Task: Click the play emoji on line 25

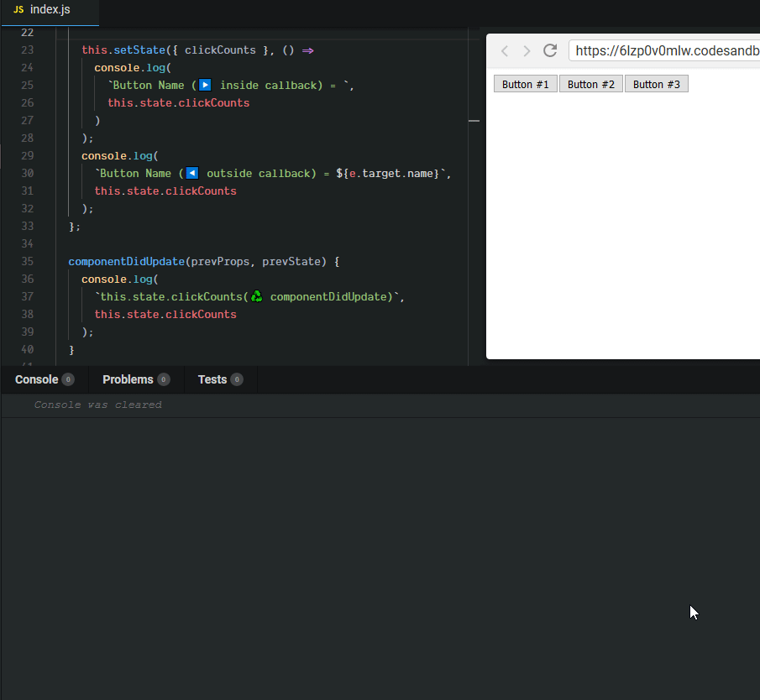Action: (205, 85)
